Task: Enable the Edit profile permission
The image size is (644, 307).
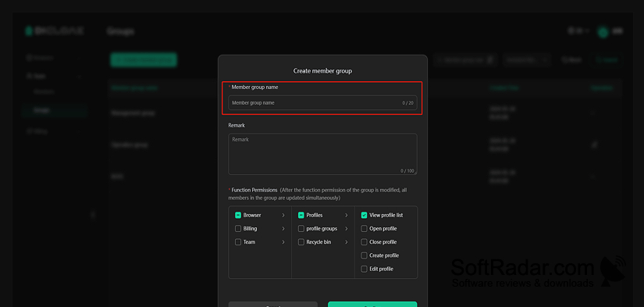Action: point(364,269)
